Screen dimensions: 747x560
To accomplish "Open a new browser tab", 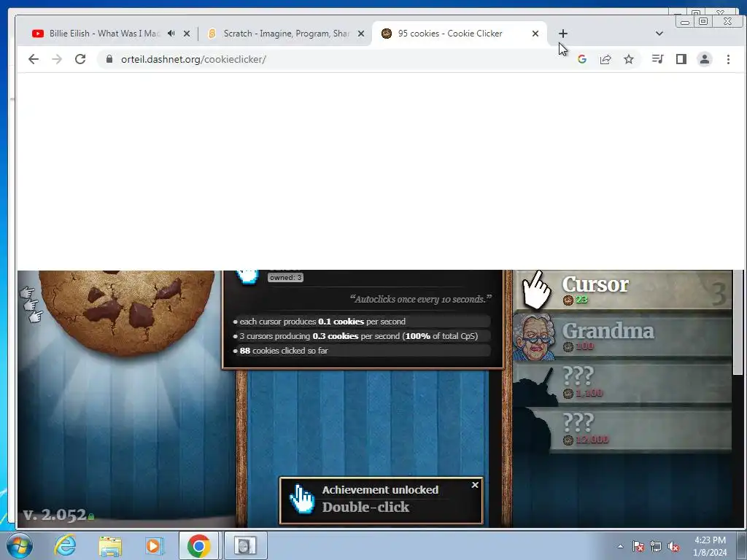I will coord(562,34).
